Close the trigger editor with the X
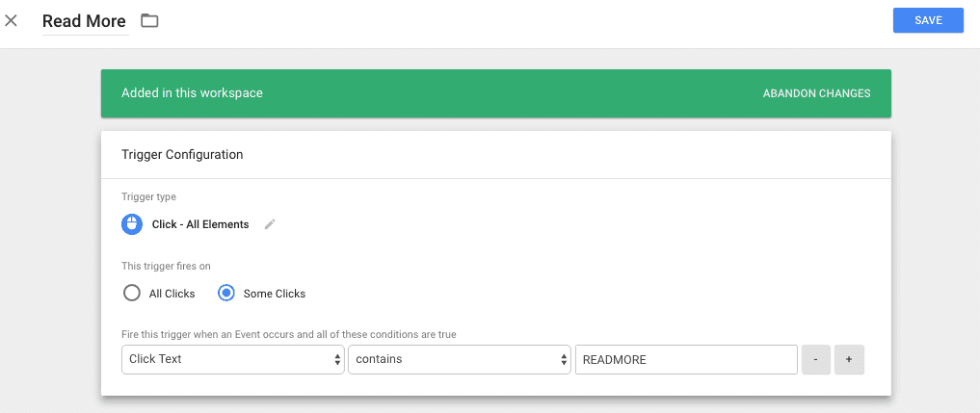This screenshot has width=980, height=413. pos(12,20)
